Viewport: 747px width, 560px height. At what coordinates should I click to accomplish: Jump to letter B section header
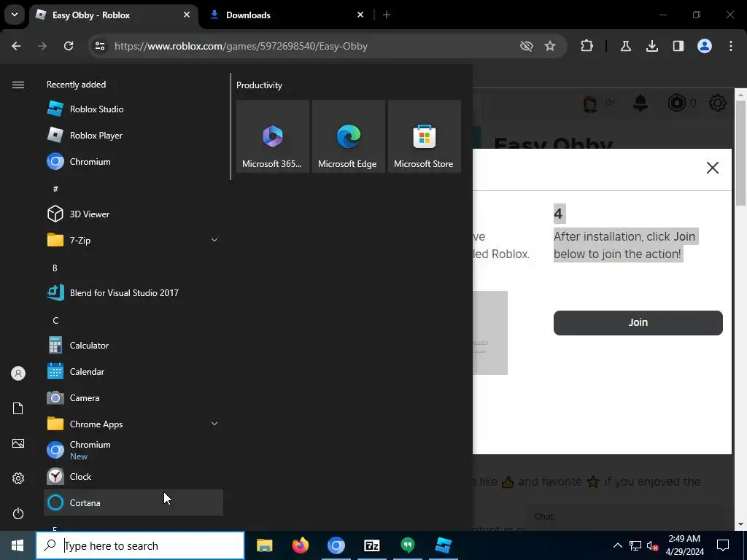point(55,268)
